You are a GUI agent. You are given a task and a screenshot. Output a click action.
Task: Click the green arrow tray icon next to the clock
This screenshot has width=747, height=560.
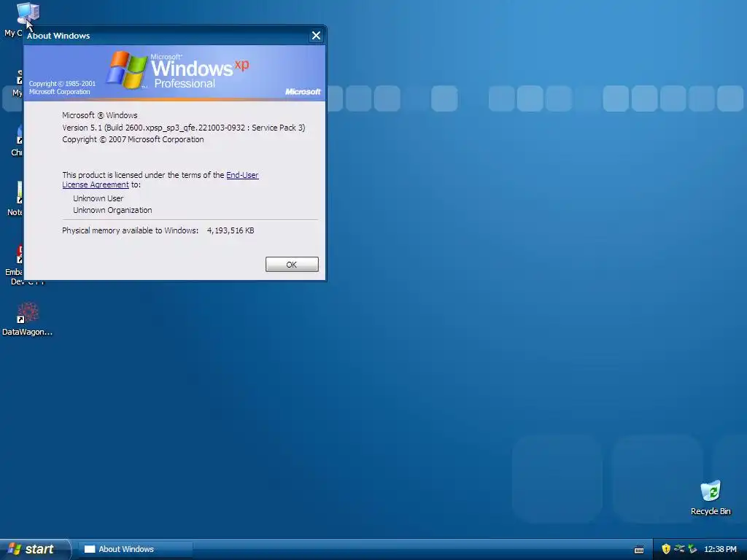pyautogui.click(x=692, y=549)
